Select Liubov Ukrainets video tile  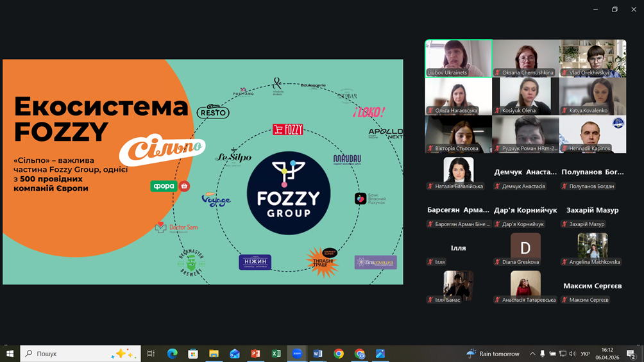coord(458,58)
